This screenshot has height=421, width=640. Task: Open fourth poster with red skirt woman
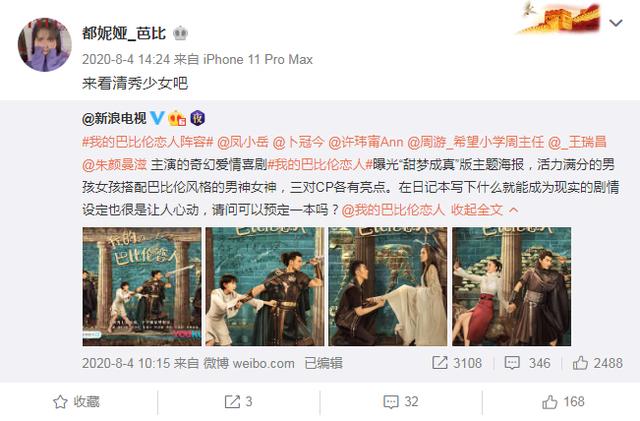tap(511, 287)
